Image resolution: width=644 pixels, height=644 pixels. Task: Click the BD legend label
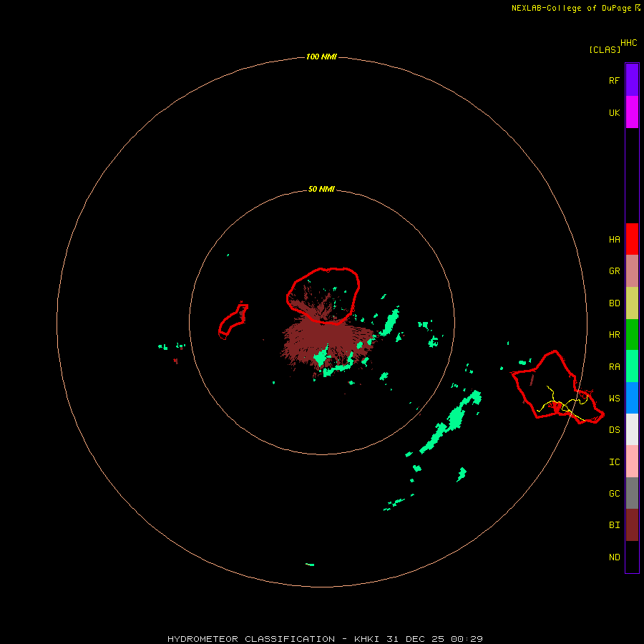(x=614, y=303)
